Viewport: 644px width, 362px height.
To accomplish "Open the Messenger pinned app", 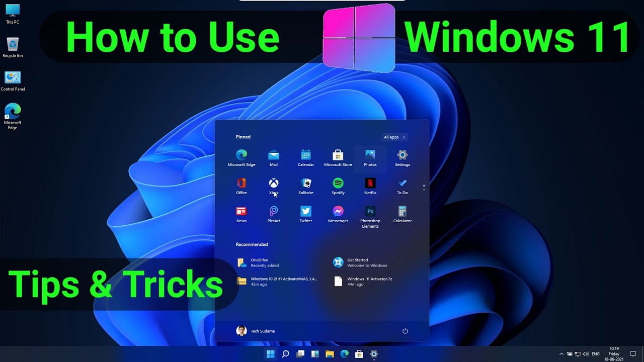I will 338,214.
